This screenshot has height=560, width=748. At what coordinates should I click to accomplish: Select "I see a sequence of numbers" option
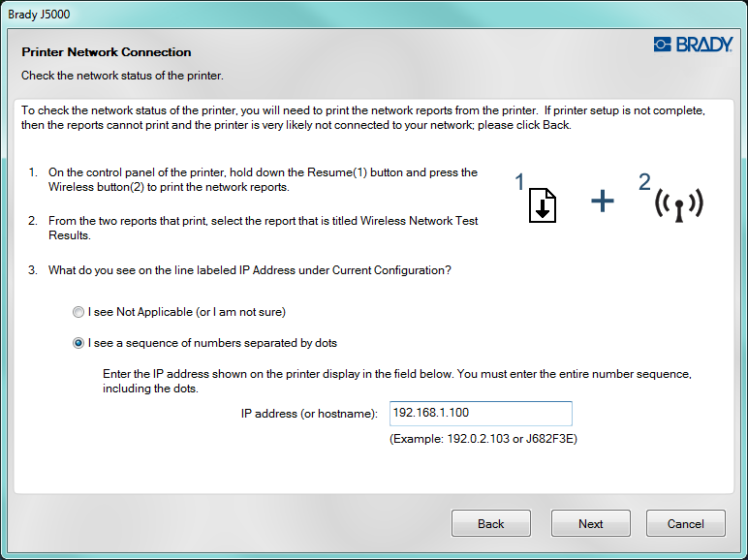[78, 343]
